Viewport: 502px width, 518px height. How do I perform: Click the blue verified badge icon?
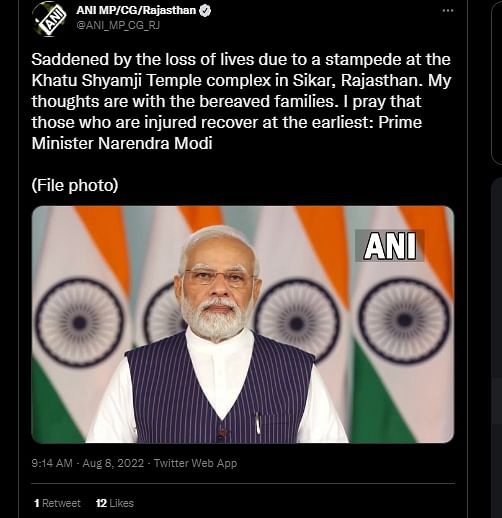tap(205, 11)
